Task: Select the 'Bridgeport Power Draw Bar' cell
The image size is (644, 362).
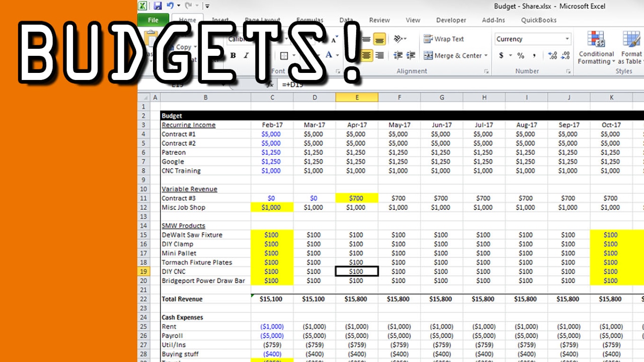Action: click(x=205, y=281)
